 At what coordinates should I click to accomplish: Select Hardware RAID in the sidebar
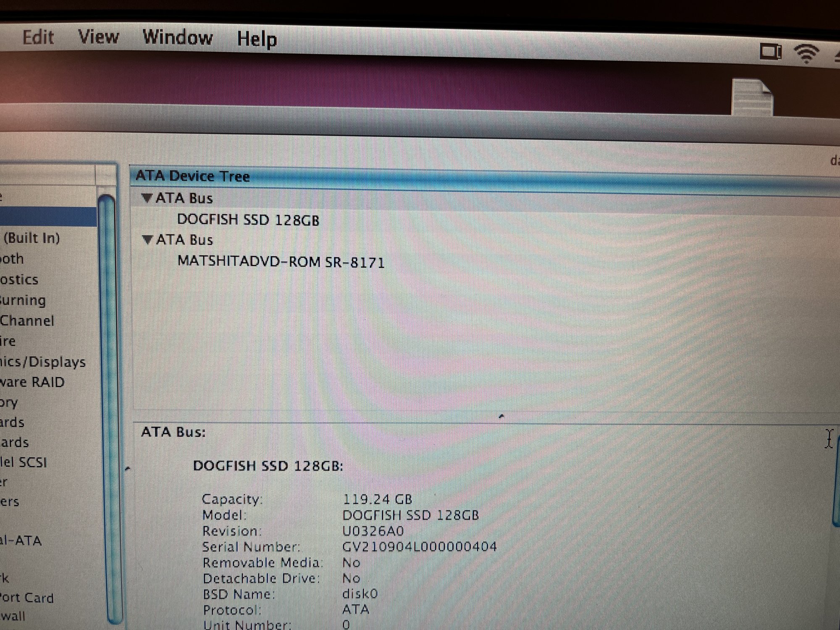click(x=32, y=382)
